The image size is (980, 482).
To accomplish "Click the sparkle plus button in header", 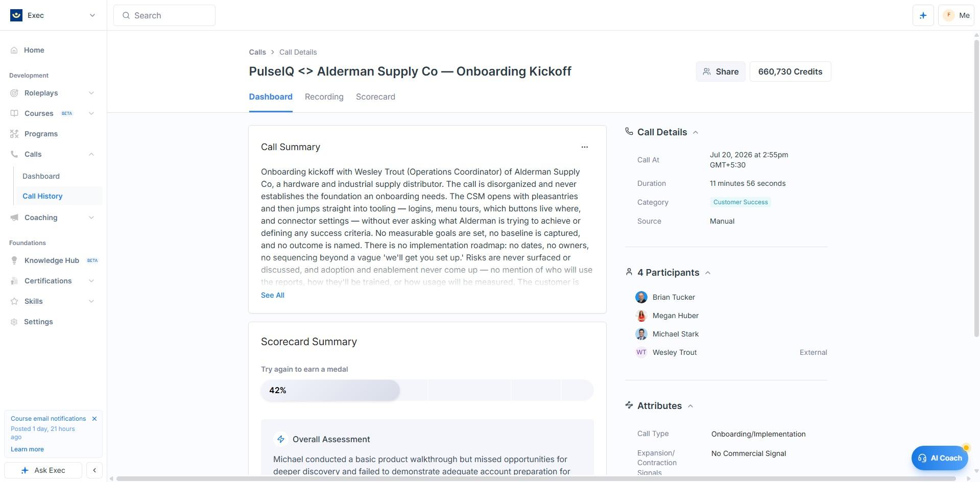I will (923, 15).
